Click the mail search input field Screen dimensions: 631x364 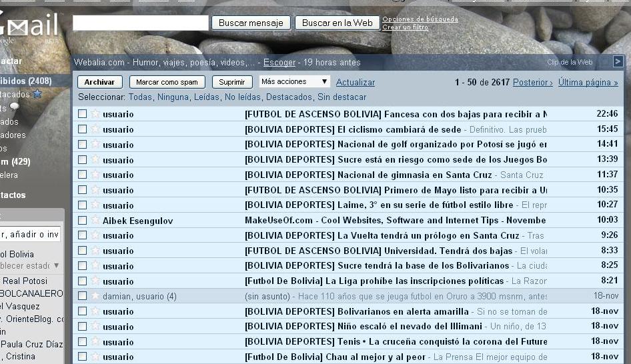point(141,23)
